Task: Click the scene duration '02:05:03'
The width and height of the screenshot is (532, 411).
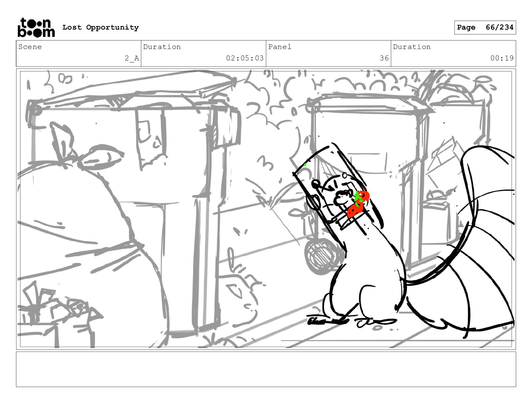Action: [x=245, y=58]
